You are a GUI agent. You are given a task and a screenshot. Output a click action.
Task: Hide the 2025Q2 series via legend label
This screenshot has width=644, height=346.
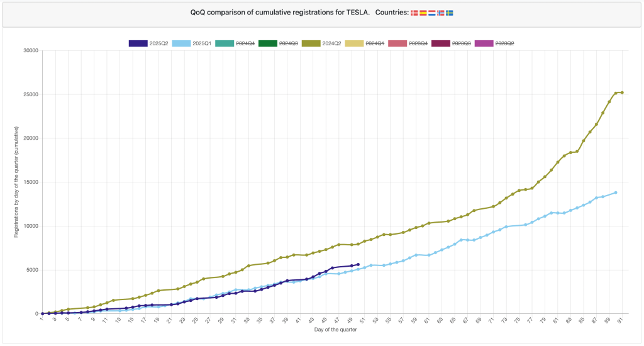pyautogui.click(x=158, y=43)
